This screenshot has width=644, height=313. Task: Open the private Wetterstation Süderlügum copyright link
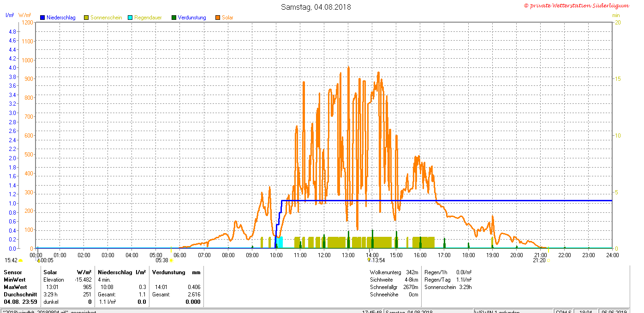tap(576, 6)
